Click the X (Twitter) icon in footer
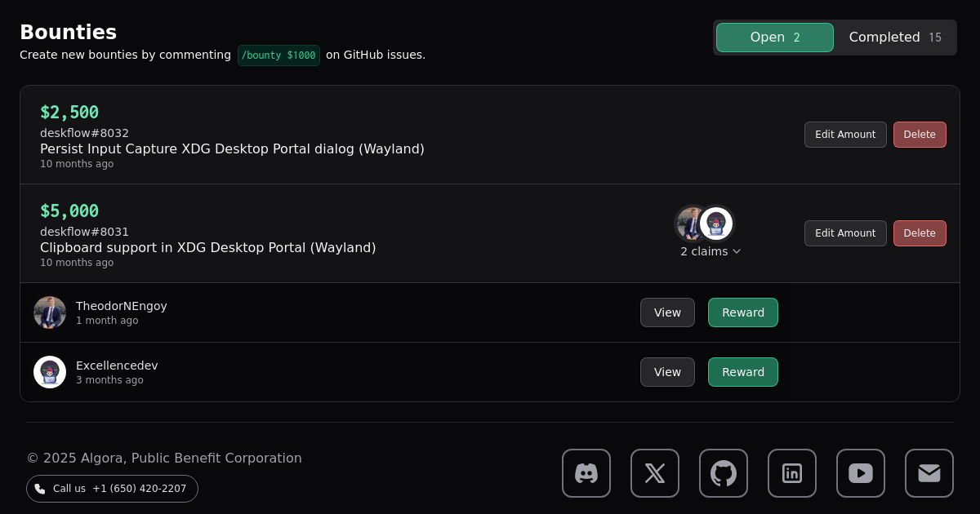 tap(654, 473)
